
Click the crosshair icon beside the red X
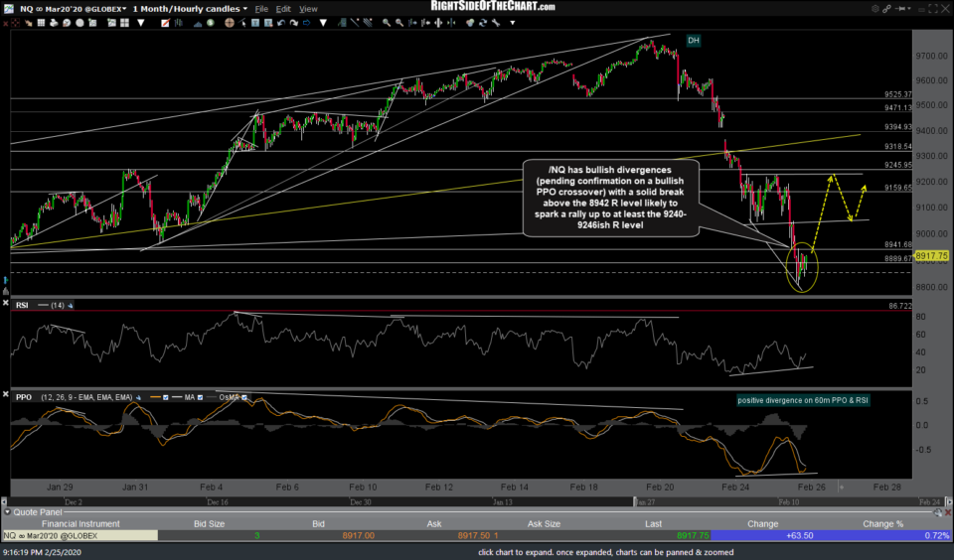click(x=15, y=23)
